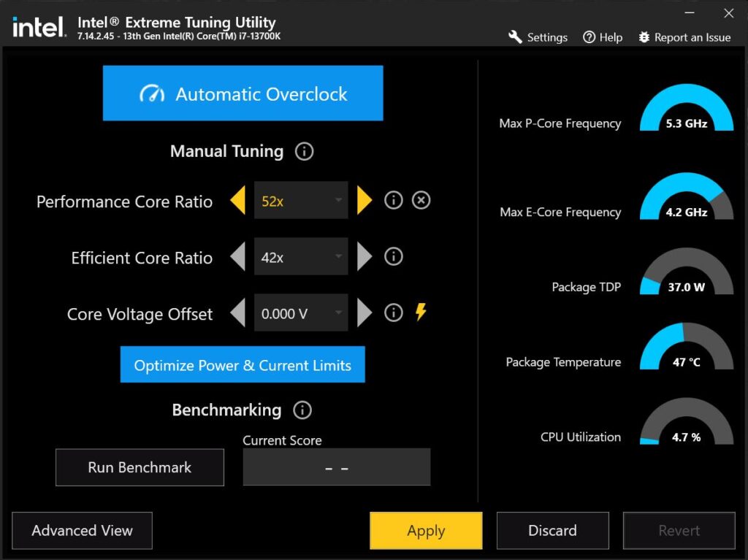Screen dimensions: 748x560
Task: Open the Benchmarking info icon
Action: [302, 410]
